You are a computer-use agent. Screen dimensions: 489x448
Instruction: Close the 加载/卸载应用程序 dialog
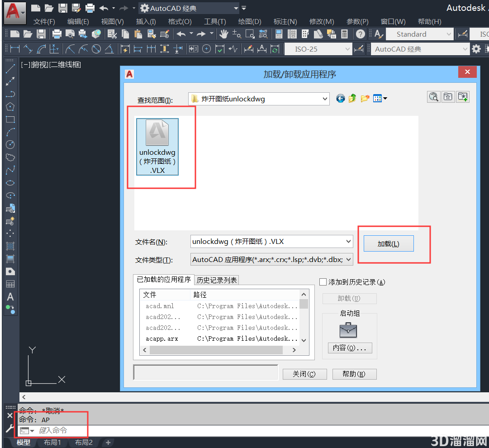coord(467,72)
